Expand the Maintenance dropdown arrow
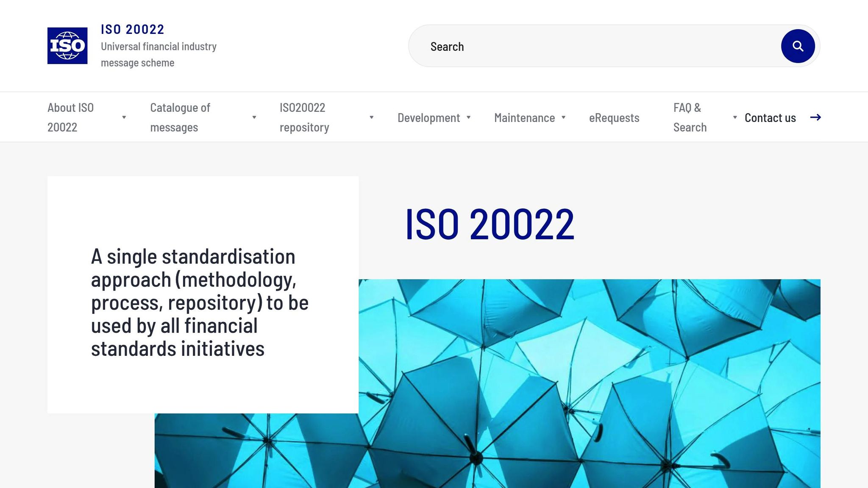Image resolution: width=868 pixels, height=488 pixels. 564,118
